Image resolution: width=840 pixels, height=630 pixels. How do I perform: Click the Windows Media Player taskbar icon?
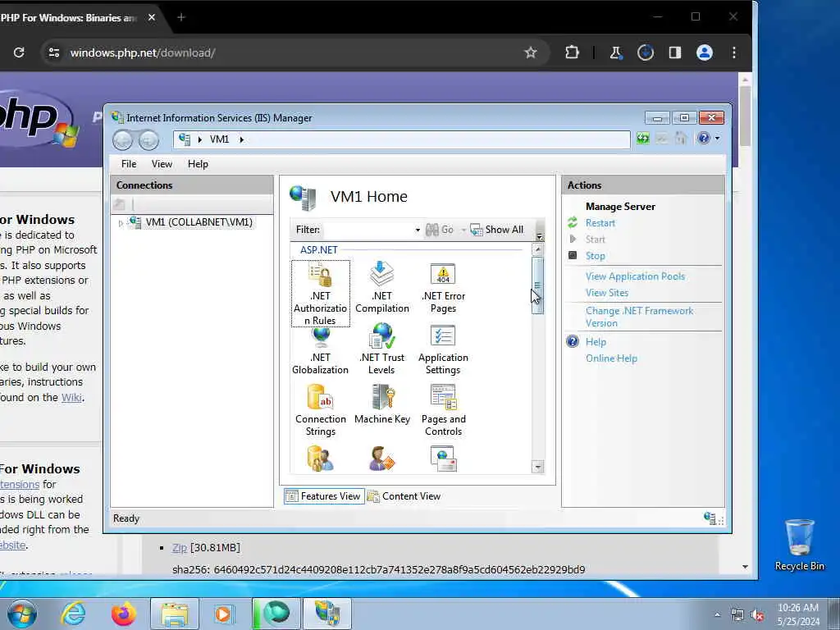click(x=224, y=614)
